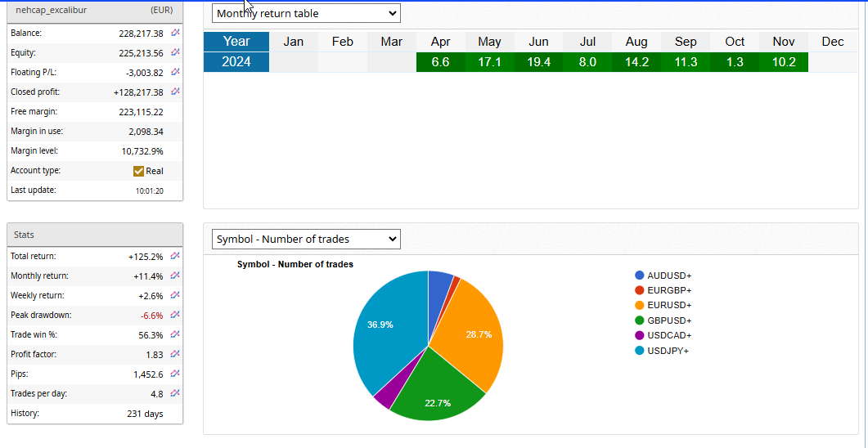Click the nehcap_excalibur account name
The height and width of the screenshot is (448, 868).
coord(52,11)
